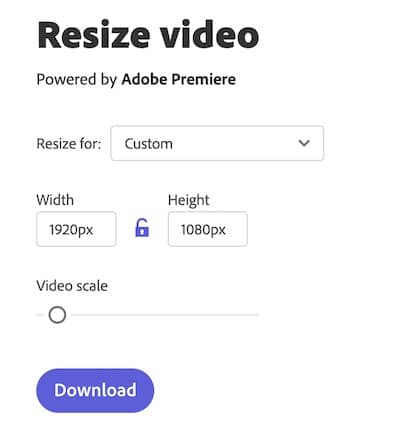Grab the Video scale slider handle
Screen dimensions: 400x438
pyautogui.click(x=57, y=315)
